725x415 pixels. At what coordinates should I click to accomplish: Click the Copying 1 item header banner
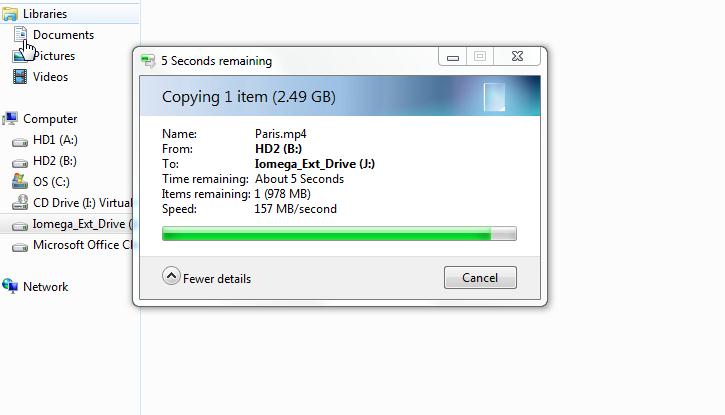click(x=340, y=96)
